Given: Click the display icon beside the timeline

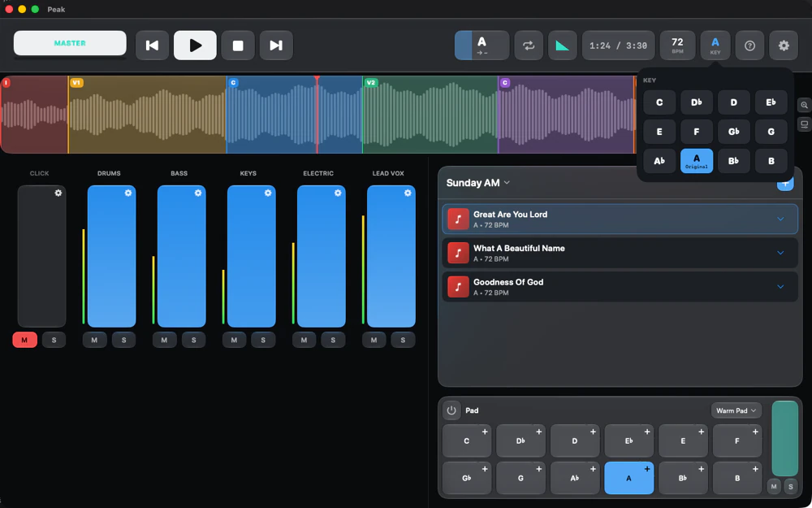Looking at the screenshot, I should 804,124.
